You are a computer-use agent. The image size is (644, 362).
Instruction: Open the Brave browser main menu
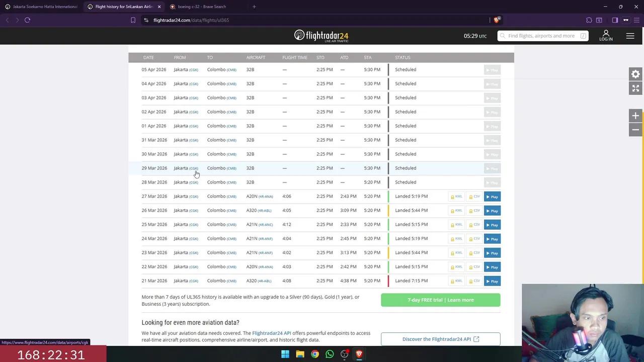point(636,20)
